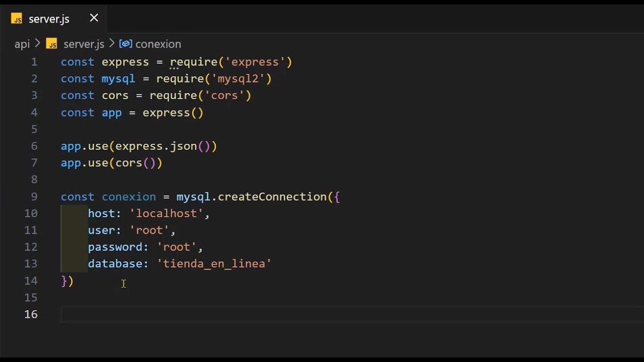644x362 pixels.
Task: Click line number 1 in the gutter
Action: click(x=34, y=62)
